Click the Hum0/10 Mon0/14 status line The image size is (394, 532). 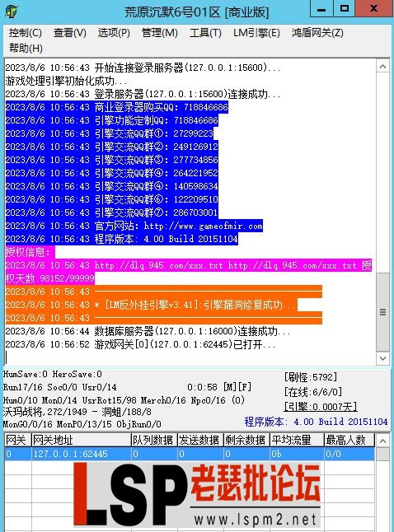[124, 400]
